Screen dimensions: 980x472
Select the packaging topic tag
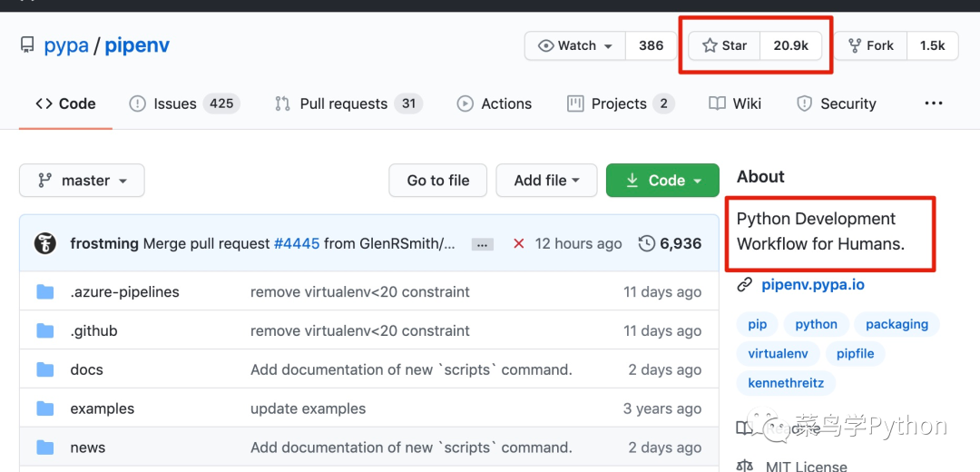coord(897,324)
